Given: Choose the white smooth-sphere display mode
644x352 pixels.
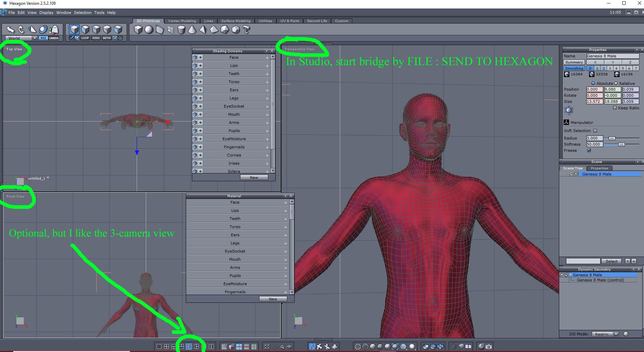Looking at the screenshot, I should (x=412, y=347).
